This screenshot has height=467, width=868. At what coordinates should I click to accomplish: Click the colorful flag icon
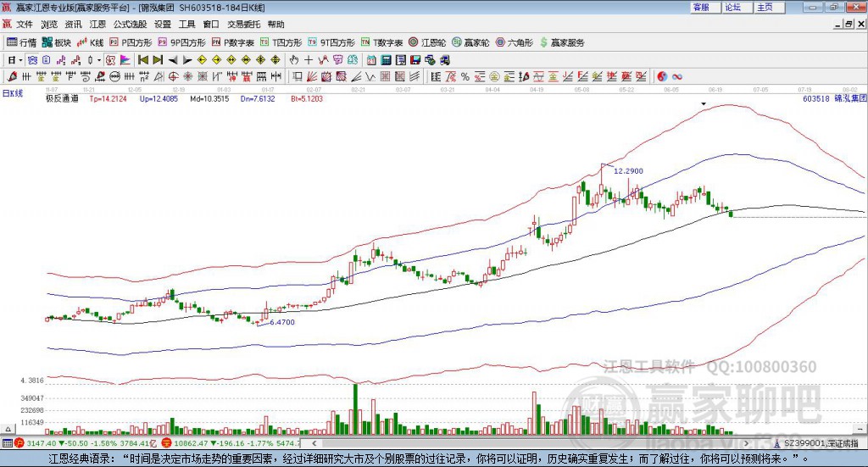point(125,60)
